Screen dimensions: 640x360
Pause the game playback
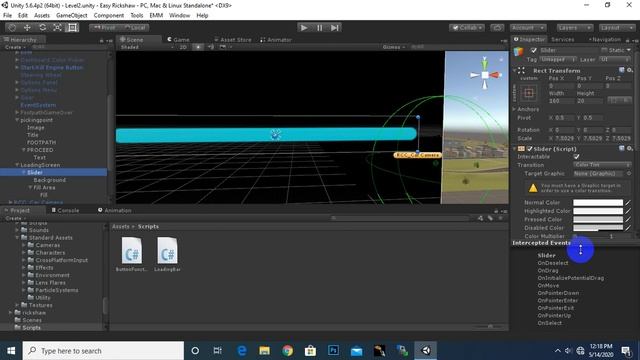tap(319, 28)
